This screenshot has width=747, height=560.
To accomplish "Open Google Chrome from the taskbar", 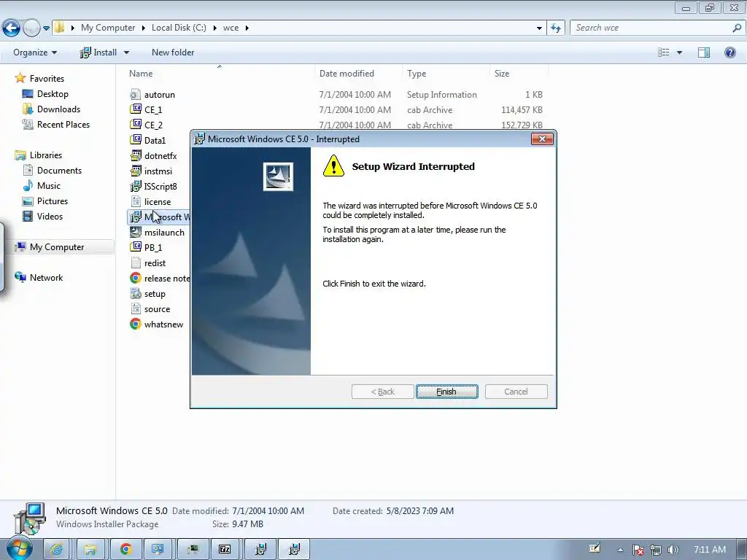I will tap(125, 549).
